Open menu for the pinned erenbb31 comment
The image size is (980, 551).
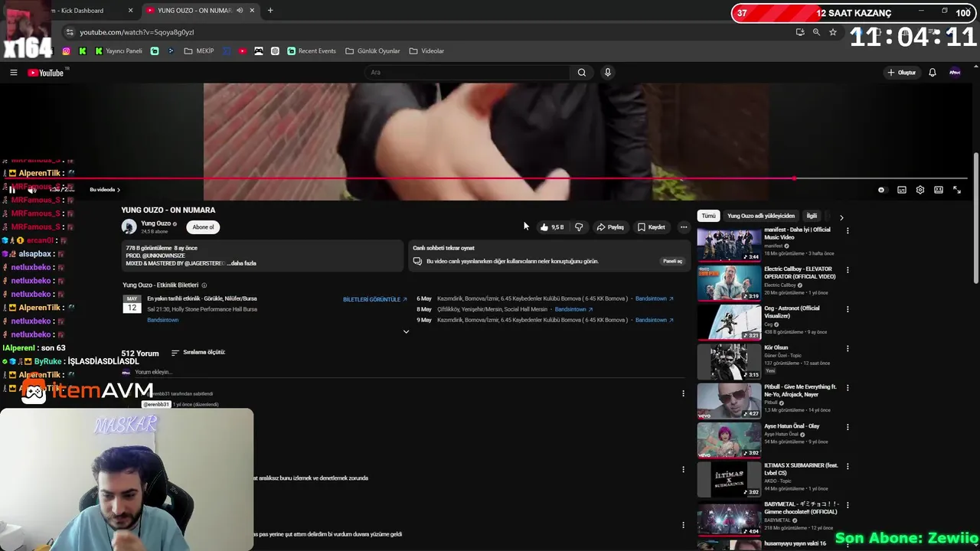pos(683,393)
